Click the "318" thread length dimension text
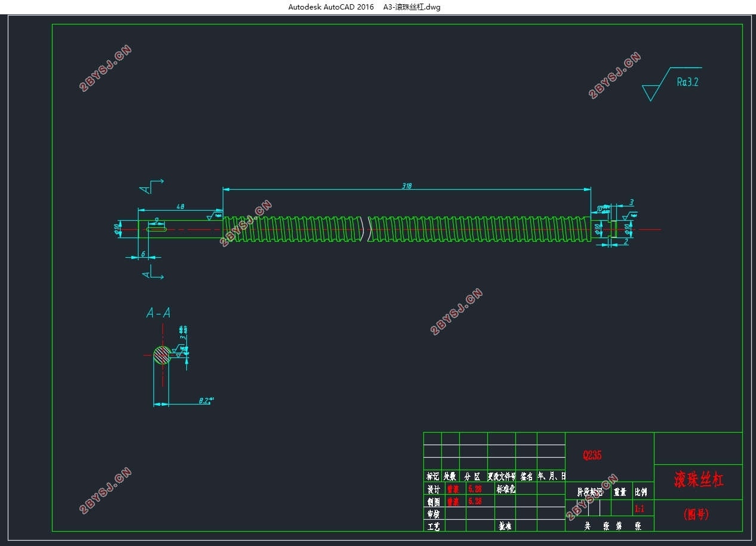756x546 pixels. tap(407, 186)
